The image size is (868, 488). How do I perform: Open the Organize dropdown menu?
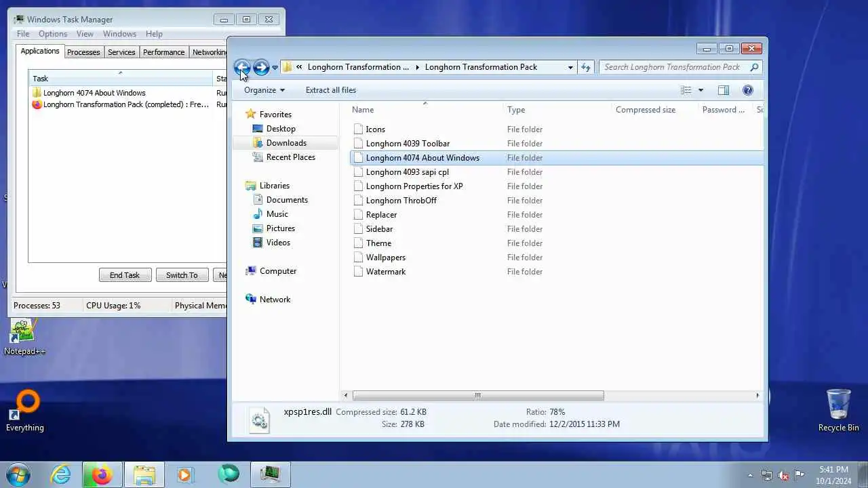point(264,90)
